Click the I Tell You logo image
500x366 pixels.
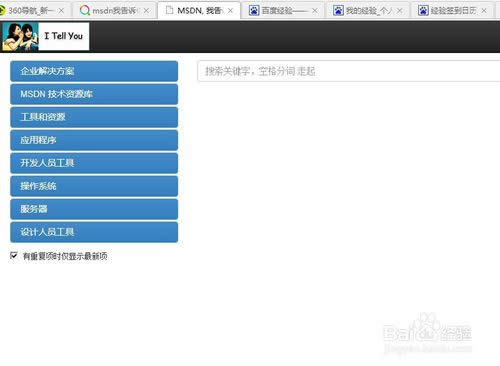(20, 36)
